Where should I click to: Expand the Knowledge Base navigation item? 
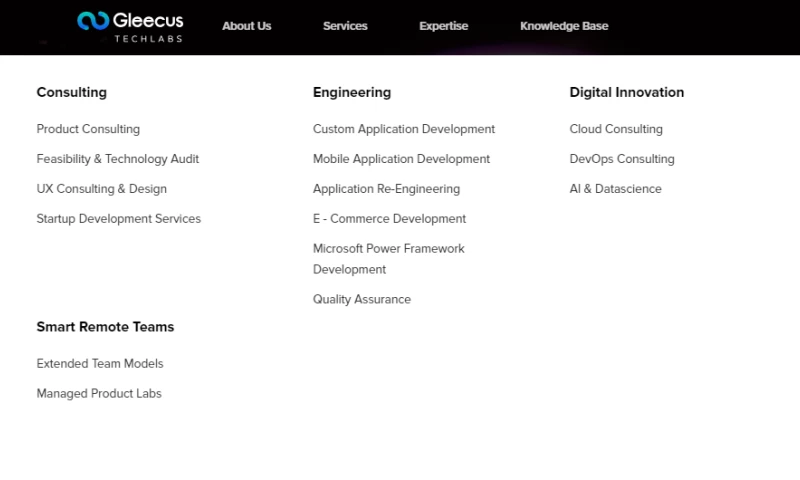click(564, 26)
